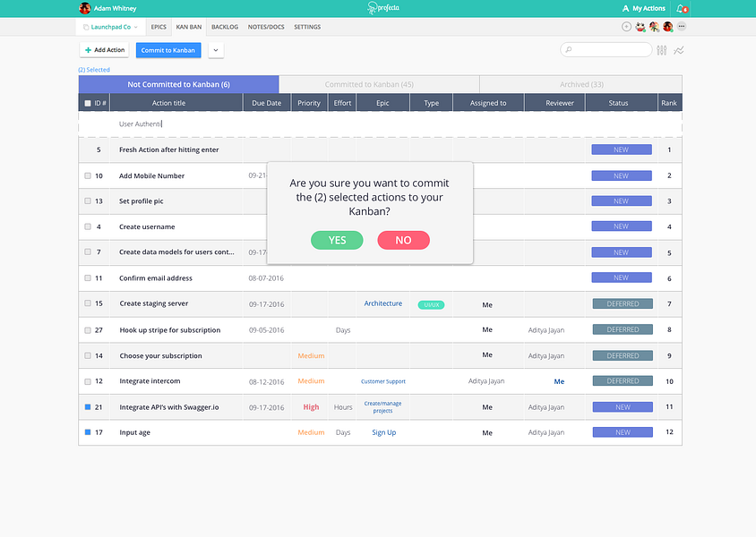Click the first team member avatar
This screenshot has width=756, height=537.
pyautogui.click(x=640, y=27)
